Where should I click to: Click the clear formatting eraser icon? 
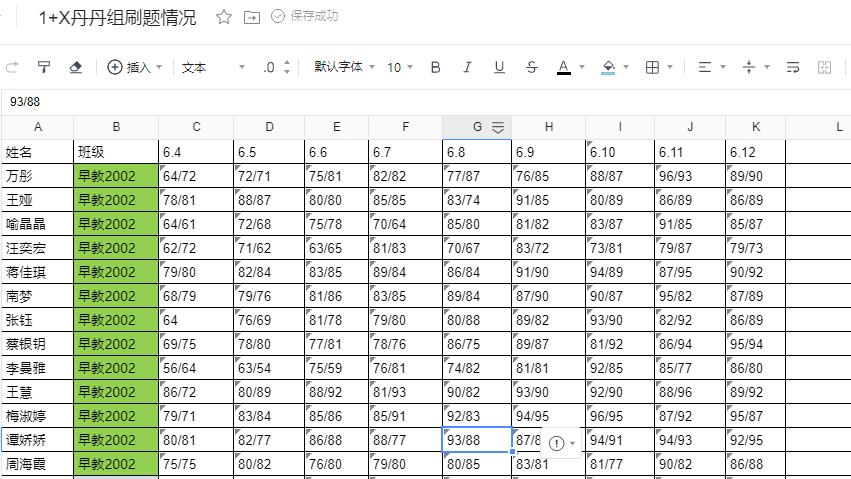(75, 67)
